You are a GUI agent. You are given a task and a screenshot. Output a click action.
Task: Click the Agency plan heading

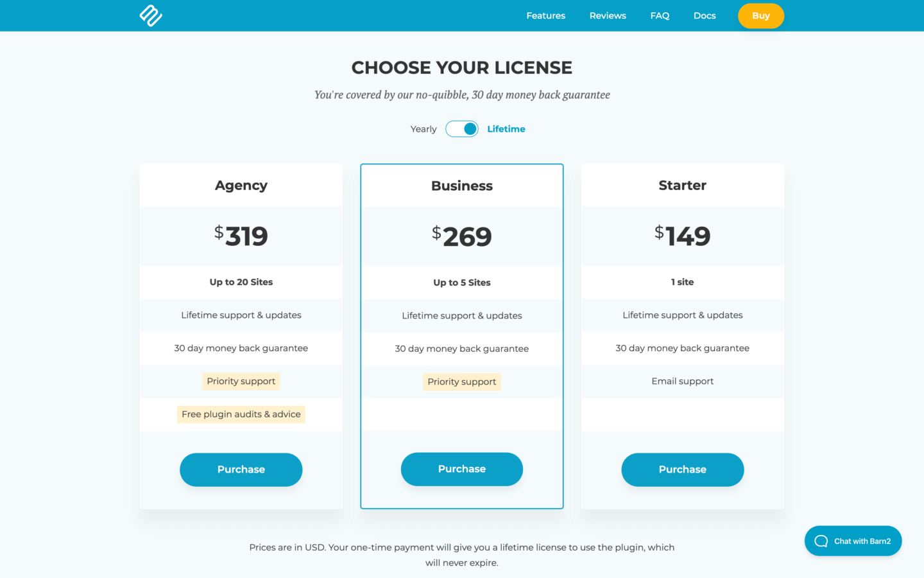pos(241,185)
